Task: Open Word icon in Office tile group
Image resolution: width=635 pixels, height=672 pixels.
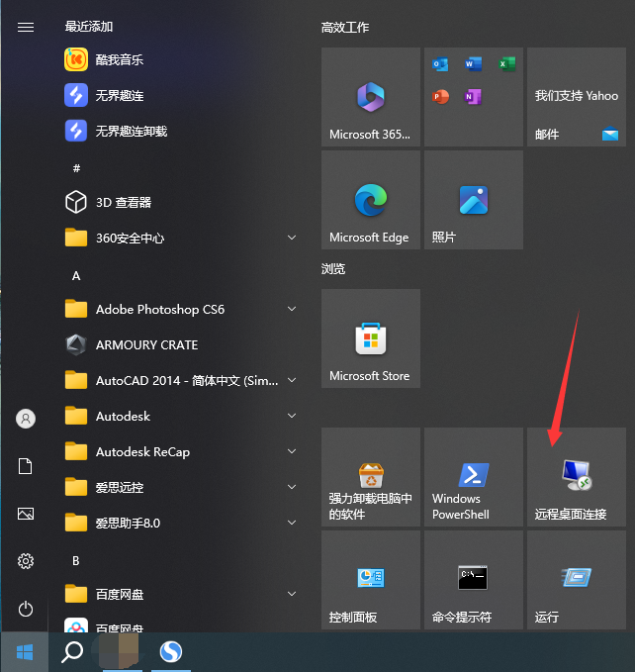Action: [473, 64]
